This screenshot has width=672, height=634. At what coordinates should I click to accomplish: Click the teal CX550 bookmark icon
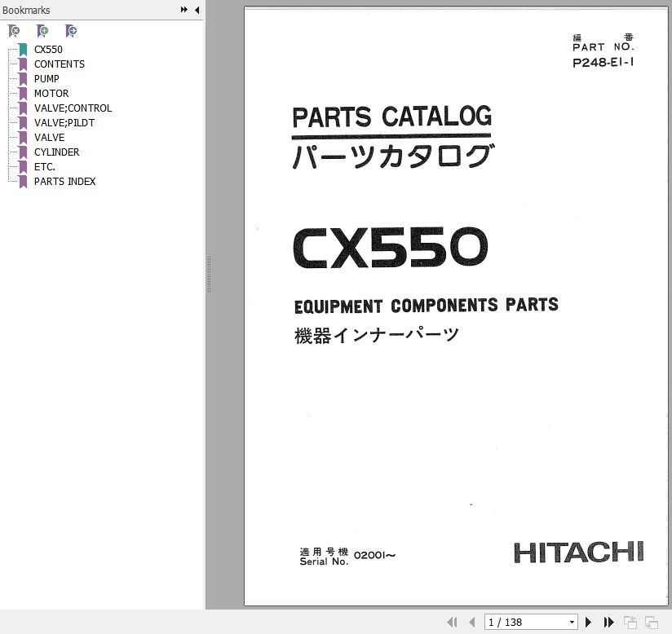pos(23,50)
